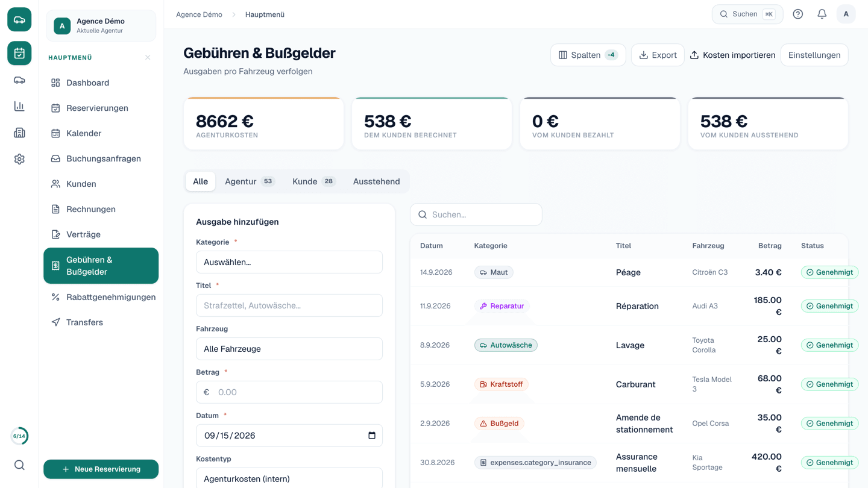Open the building icon in the rail

19,133
